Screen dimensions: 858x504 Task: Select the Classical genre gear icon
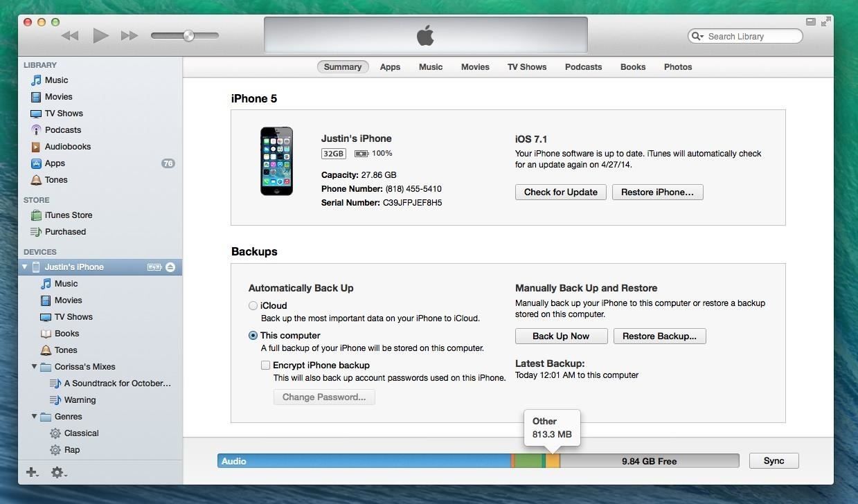(x=55, y=433)
